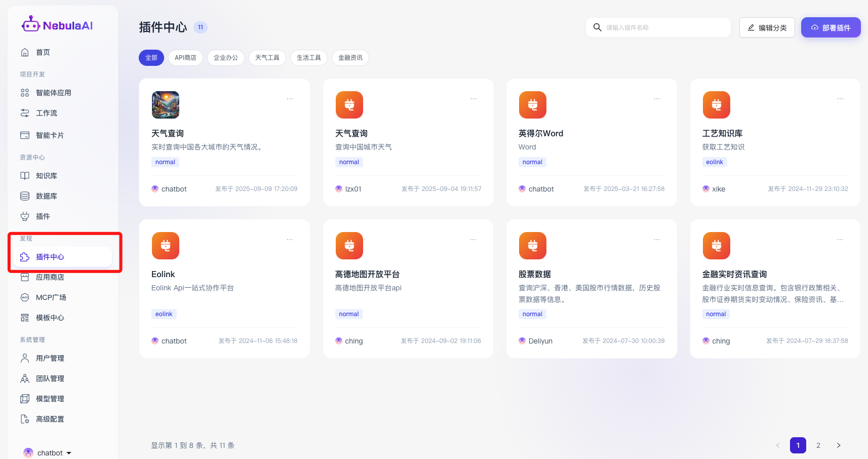
Task: Open the 天气查询 plugin with landscape thumbnail
Action: point(167,133)
